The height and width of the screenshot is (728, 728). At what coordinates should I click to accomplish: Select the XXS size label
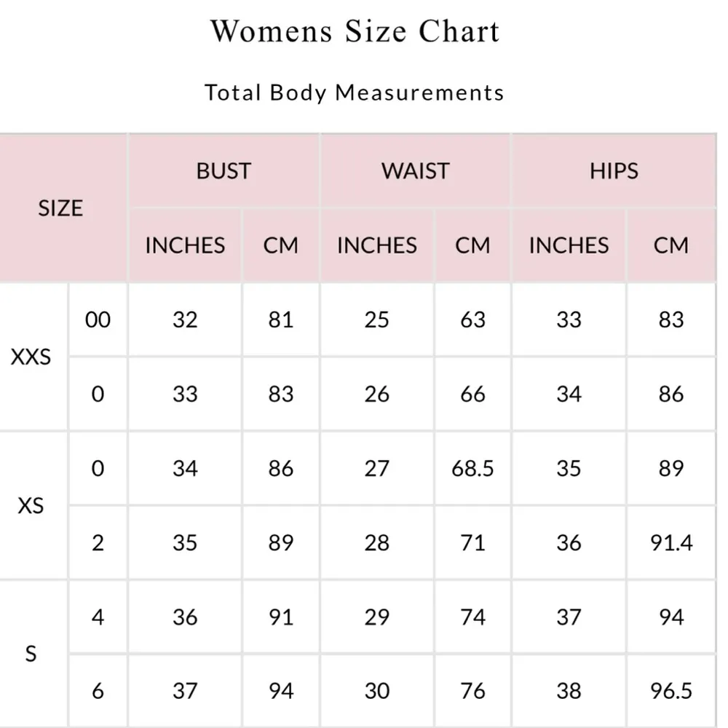(x=31, y=357)
